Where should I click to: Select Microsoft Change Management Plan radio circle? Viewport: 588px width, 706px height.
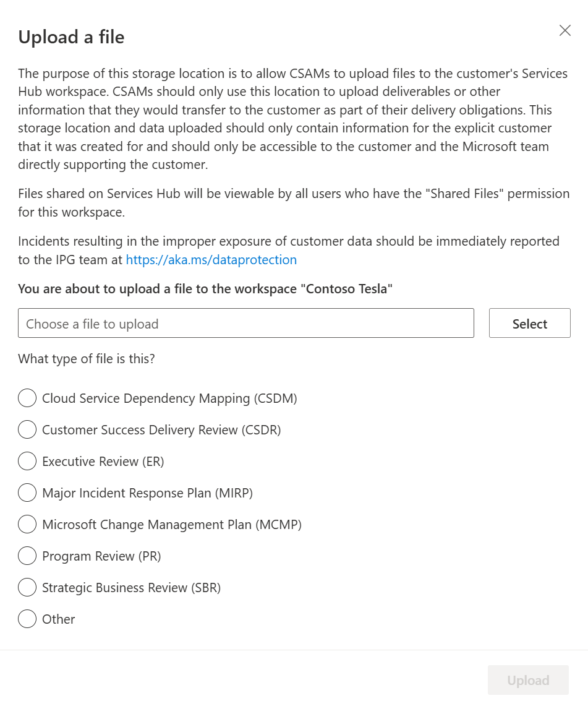(27, 524)
